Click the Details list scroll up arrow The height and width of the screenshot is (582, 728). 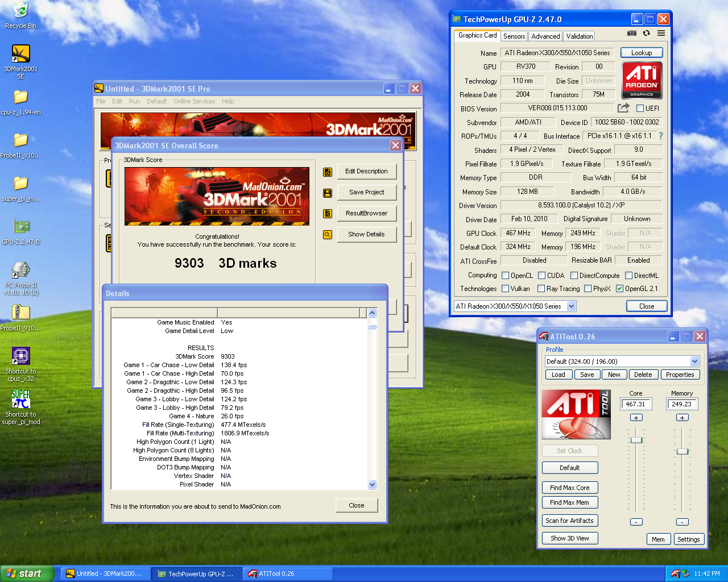[x=373, y=313]
